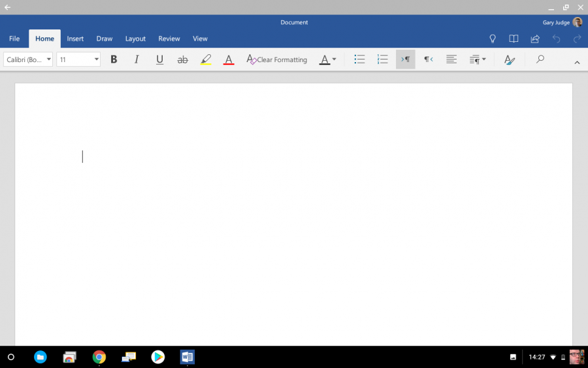Launch Google Chrome from shelf
588x368 pixels.
99,357
